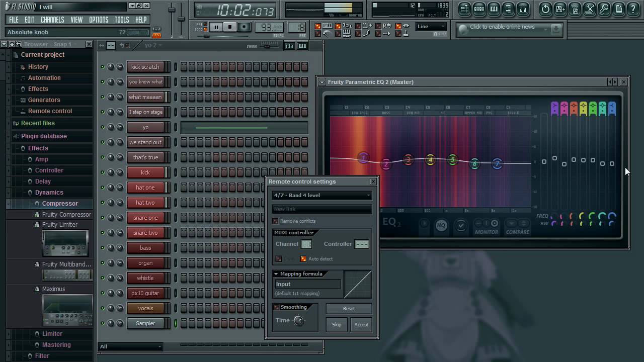This screenshot has height=362, width=644.
Task: Open the CHANNELS menu
Action: (x=52, y=20)
